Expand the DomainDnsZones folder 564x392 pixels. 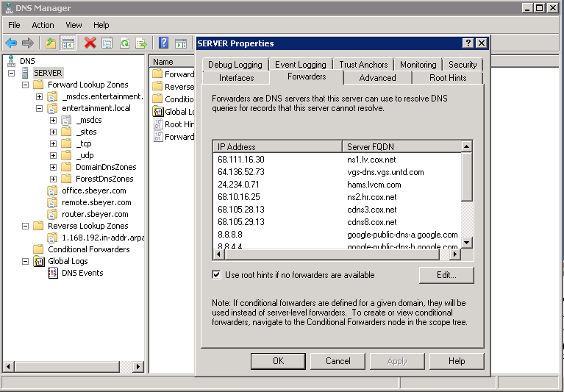click(54, 167)
